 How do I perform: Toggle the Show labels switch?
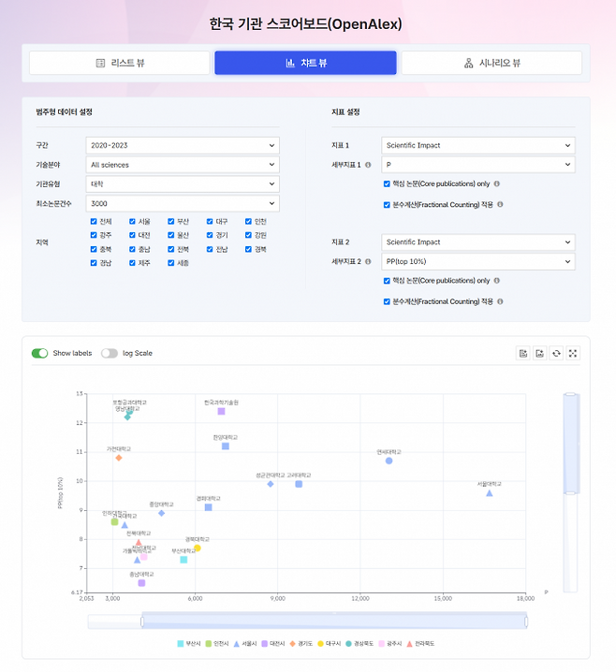(40, 353)
